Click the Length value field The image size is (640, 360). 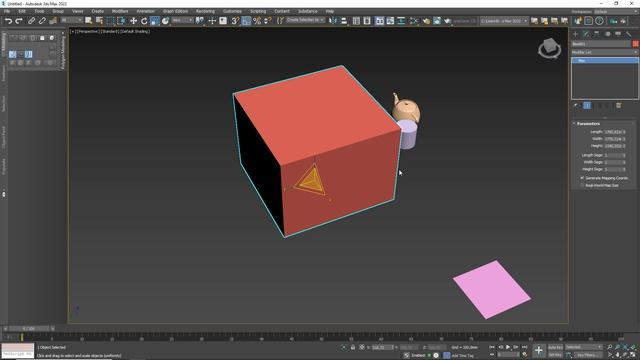[x=613, y=132]
